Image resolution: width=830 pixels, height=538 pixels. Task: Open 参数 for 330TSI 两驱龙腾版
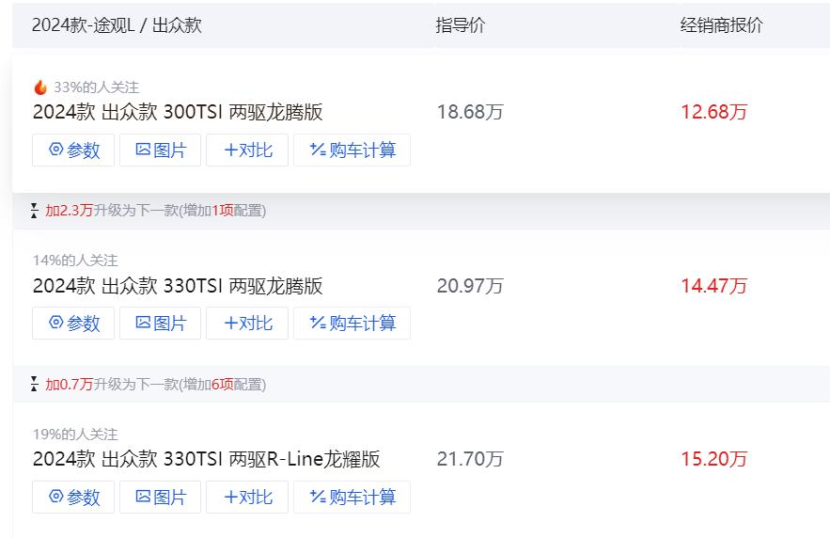73,323
